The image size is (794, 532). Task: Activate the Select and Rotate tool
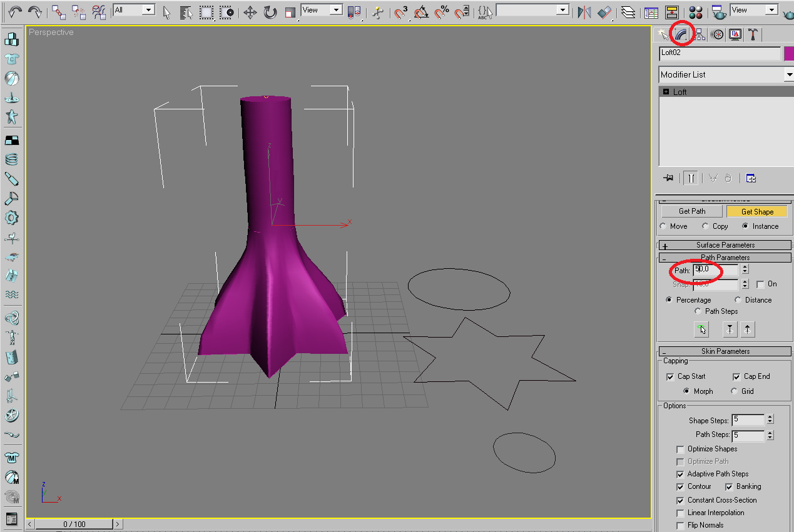coord(270,12)
